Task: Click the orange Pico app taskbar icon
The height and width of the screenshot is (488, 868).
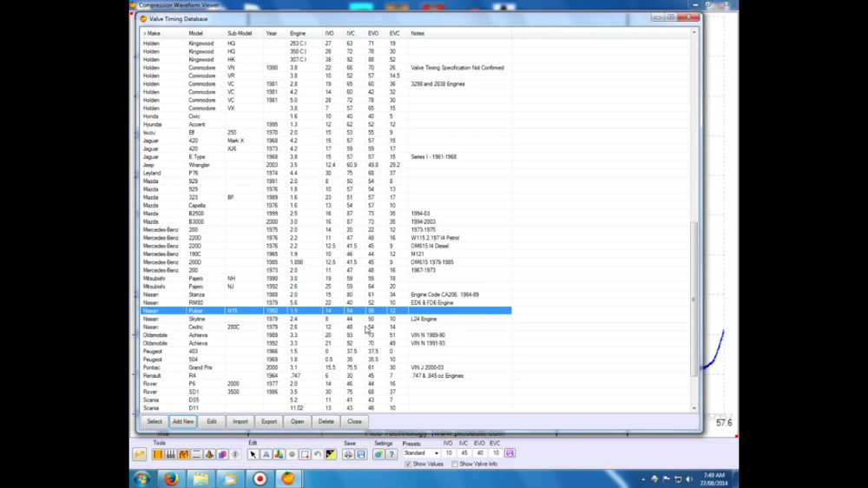Action: coord(288,478)
